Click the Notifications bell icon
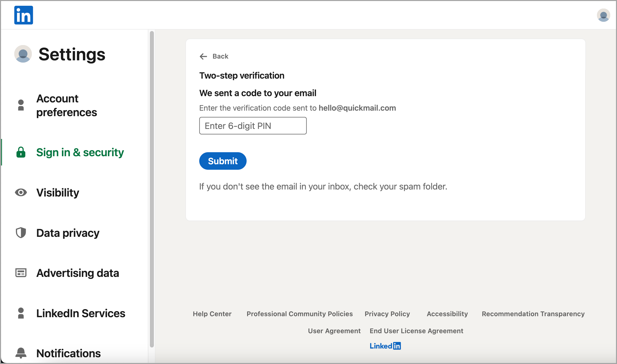Screen dimensions: 617x364 click(21, 353)
